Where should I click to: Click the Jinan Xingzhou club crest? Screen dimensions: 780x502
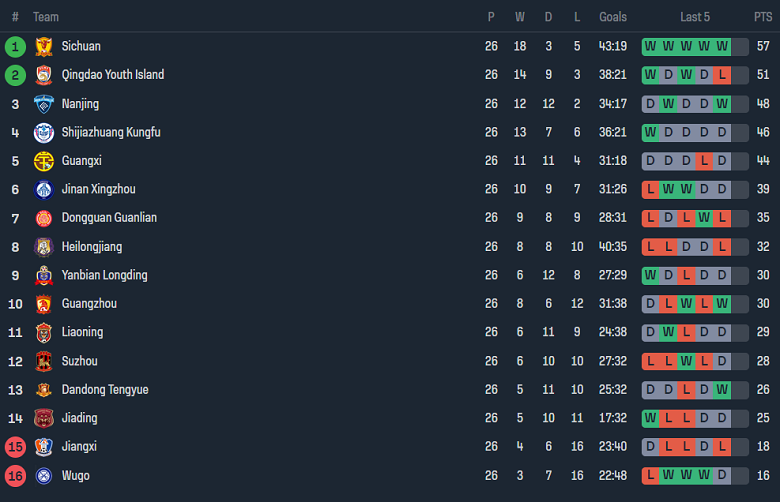point(43,189)
